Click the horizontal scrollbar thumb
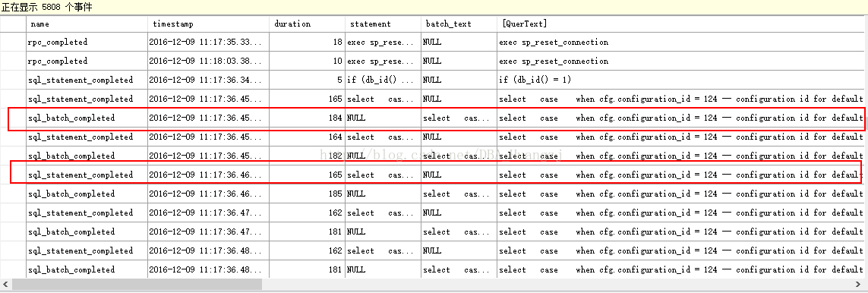Screen dimensions: 868x293 tap(137, 284)
